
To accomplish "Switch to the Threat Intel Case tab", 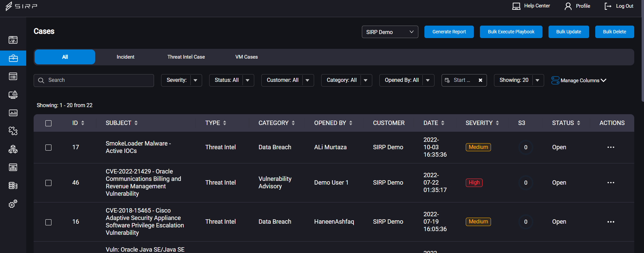I will pos(186,57).
